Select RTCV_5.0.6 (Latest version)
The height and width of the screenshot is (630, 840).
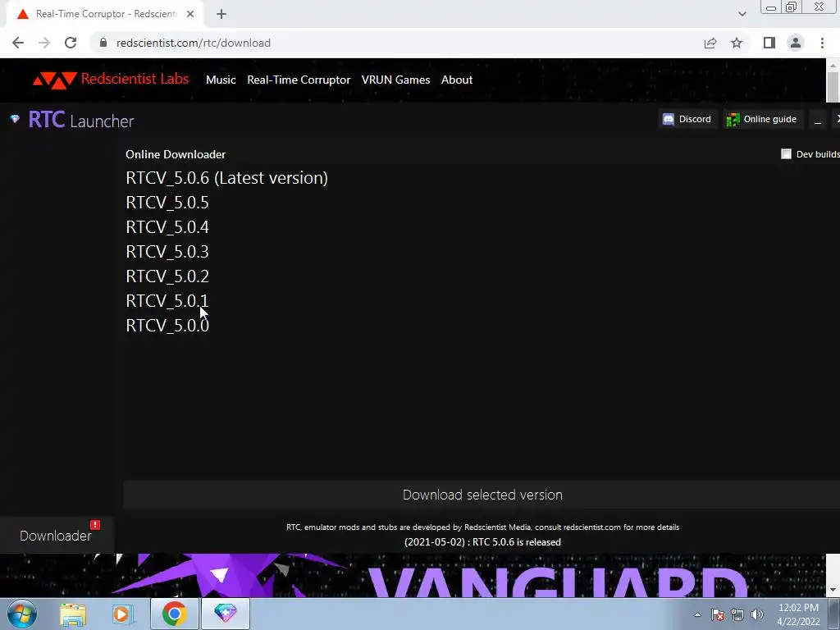point(226,178)
